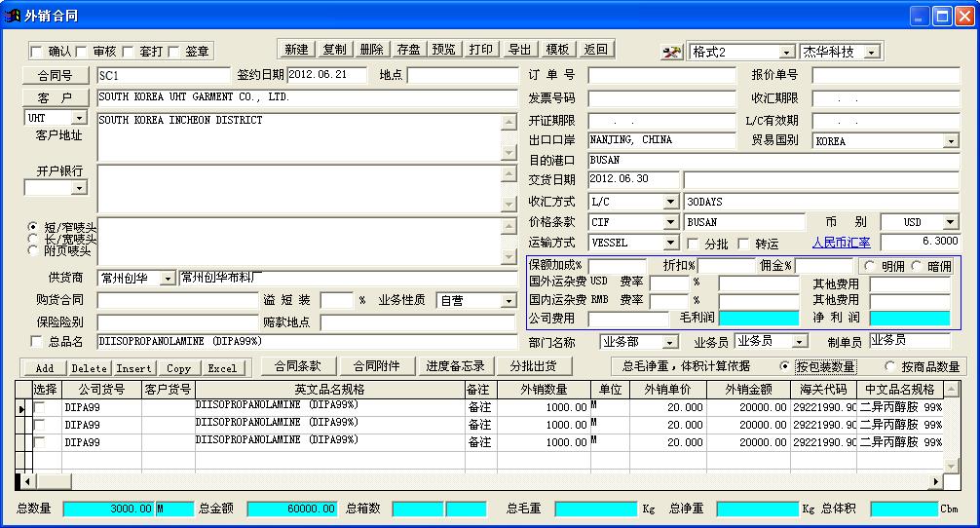Save with the 存盘 button
This screenshot has height=528, width=980.
pos(409,50)
